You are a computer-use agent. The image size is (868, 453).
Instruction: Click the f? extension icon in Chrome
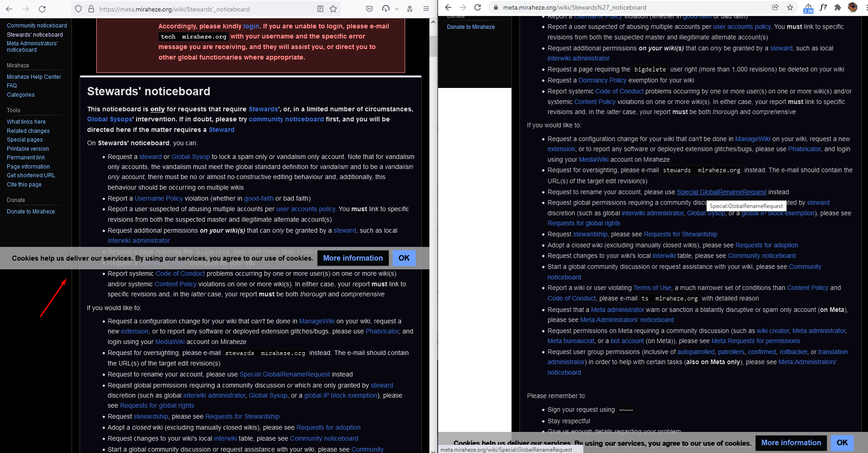click(823, 7)
